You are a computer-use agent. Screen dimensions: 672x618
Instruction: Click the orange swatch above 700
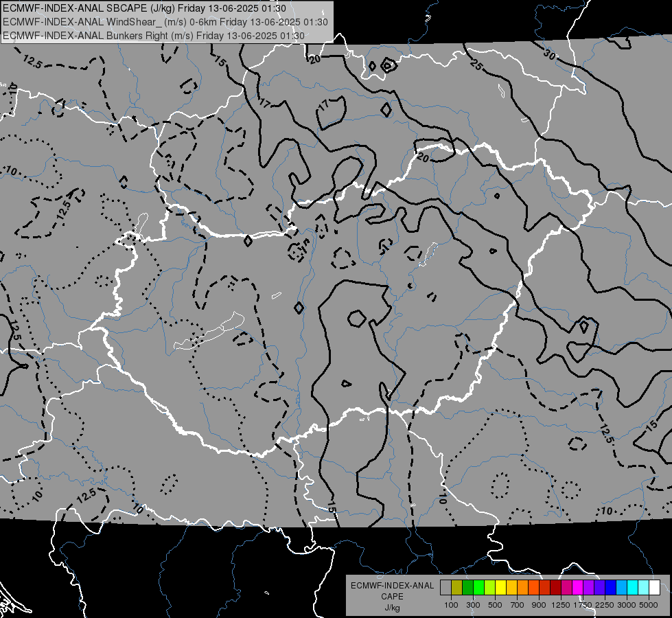522,588
